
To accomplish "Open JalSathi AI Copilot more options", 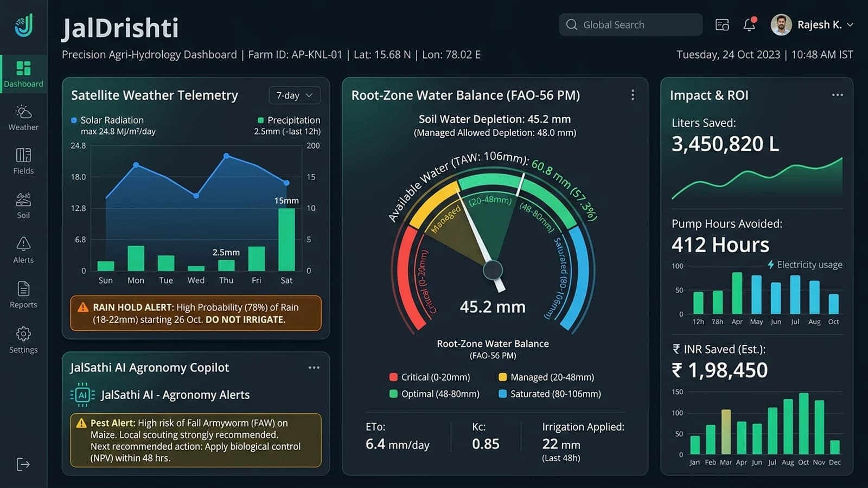I will pos(314,368).
